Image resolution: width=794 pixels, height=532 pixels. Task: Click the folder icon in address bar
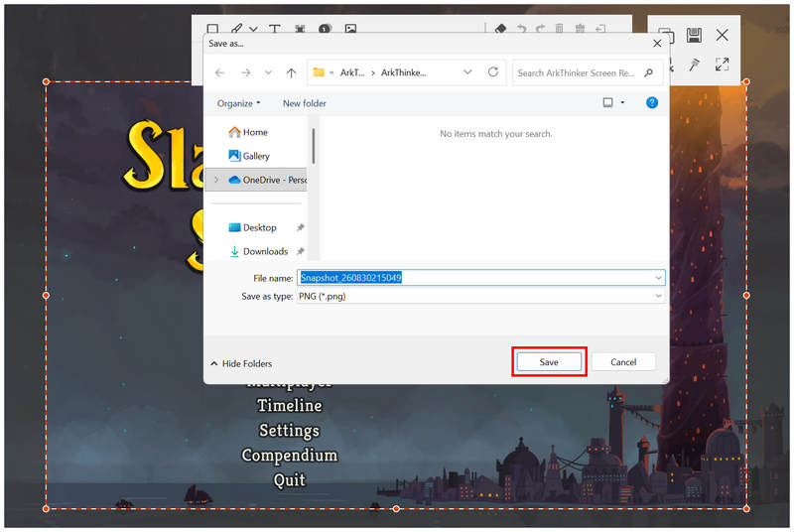(x=319, y=72)
